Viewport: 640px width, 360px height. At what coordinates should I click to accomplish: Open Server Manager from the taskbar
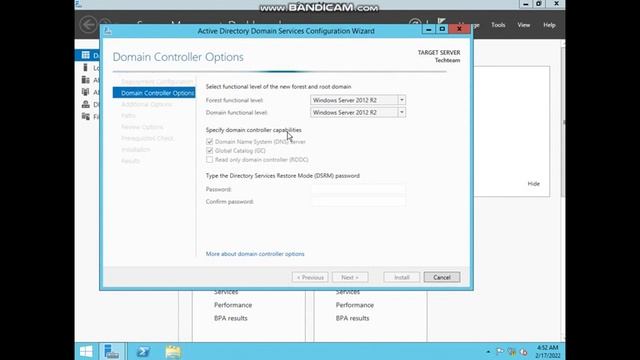coord(111,351)
